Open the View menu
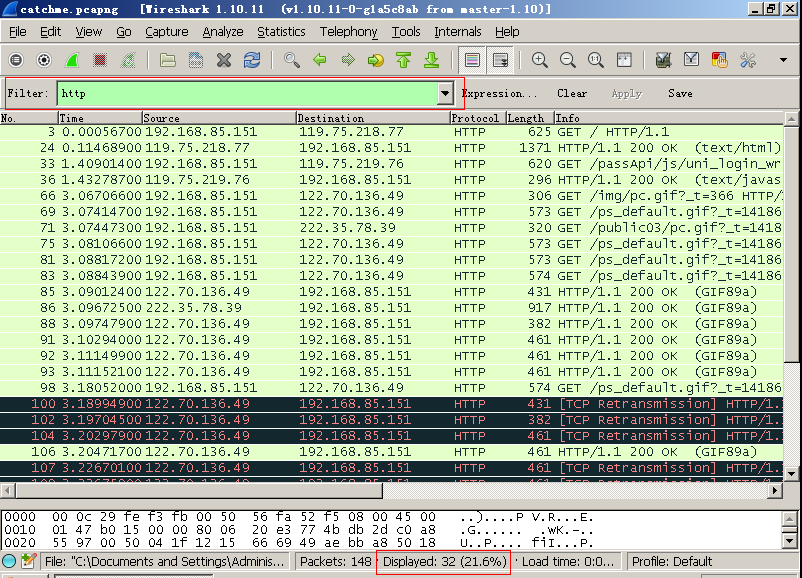Screen dimensions: 802x578 tap(88, 32)
